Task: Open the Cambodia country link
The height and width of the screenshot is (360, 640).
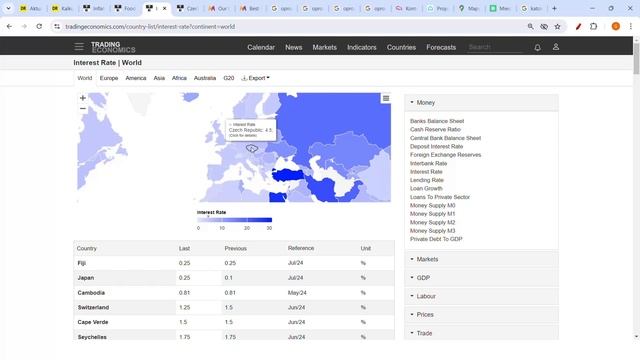Action: (x=91, y=293)
